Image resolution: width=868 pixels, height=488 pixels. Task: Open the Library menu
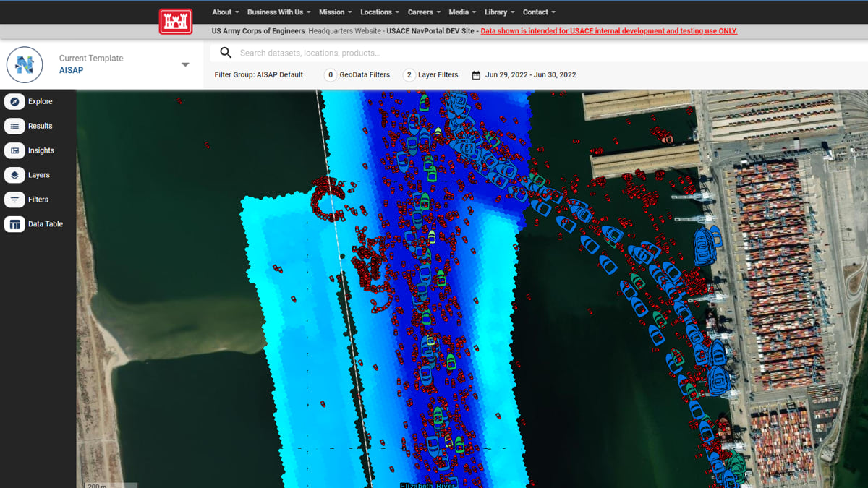[500, 12]
